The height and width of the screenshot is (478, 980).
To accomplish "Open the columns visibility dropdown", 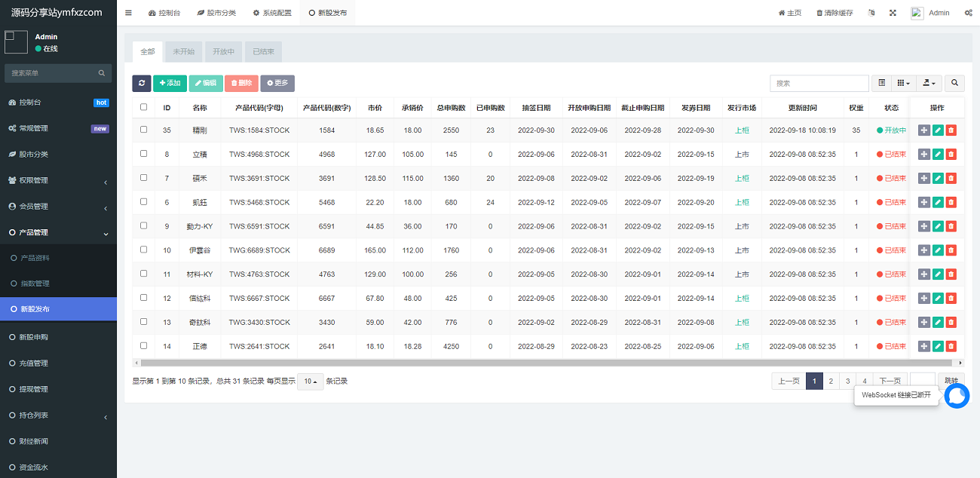I will tap(903, 83).
